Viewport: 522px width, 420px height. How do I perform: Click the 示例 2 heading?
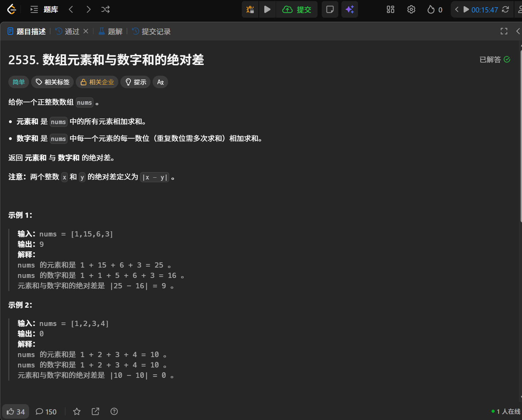(x=20, y=305)
